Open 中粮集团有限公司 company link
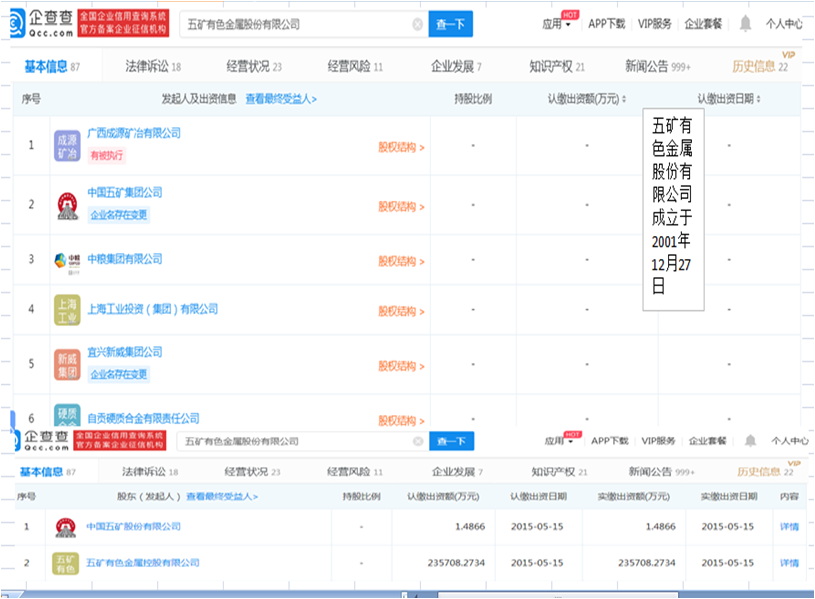This screenshot has height=599, width=815. (125, 259)
